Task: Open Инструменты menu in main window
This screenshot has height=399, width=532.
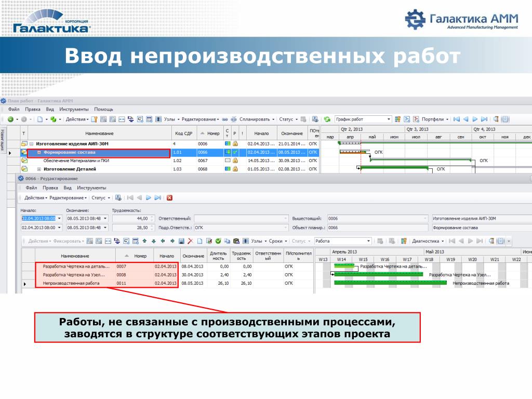Action: pyautogui.click(x=74, y=109)
